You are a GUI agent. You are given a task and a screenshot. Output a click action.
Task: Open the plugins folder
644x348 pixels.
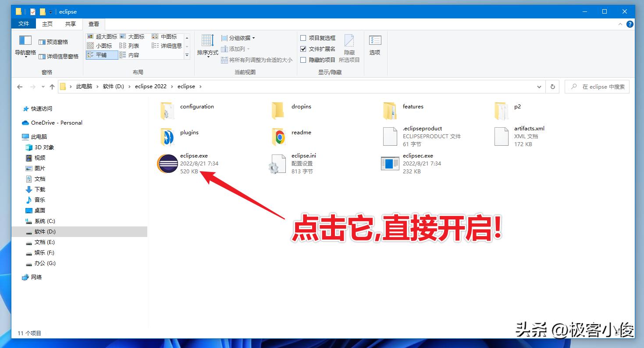(x=167, y=136)
